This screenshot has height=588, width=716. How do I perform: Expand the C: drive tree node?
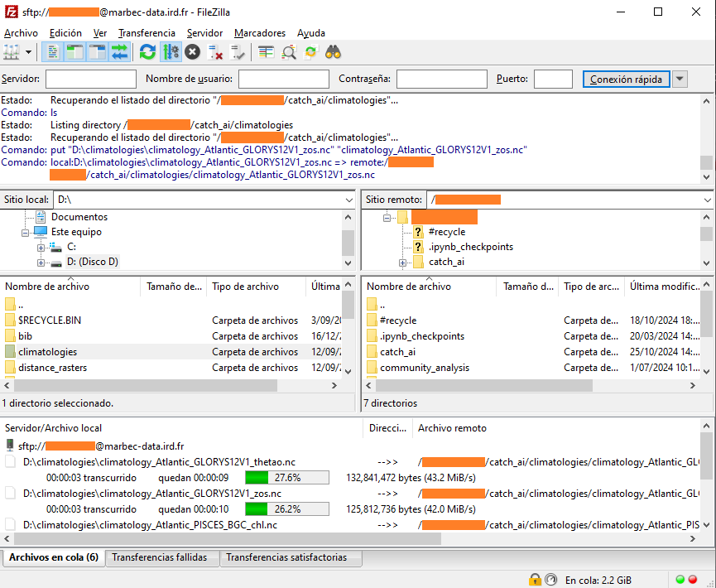41,247
